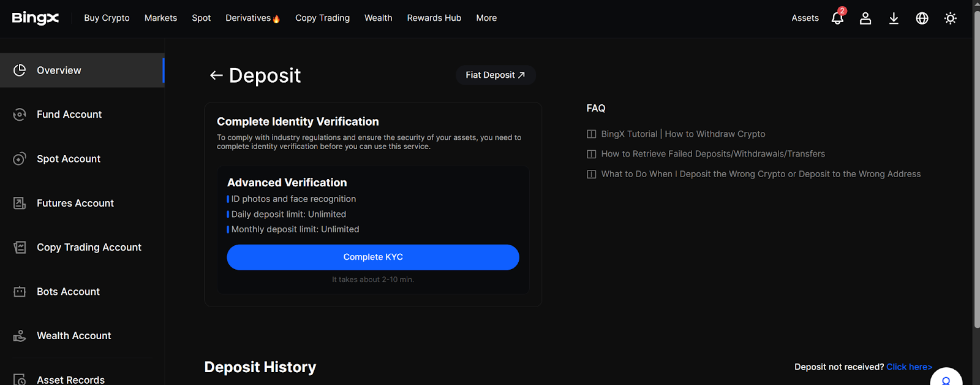The image size is (980, 385).
Task: Open How to Retrieve Failed Deposits link
Action: coord(713,154)
